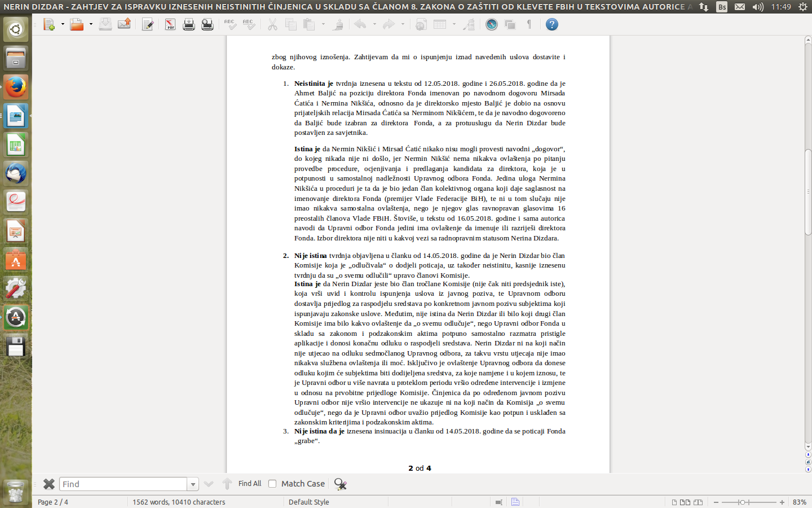Toggle Edit File mode icon

(148, 24)
